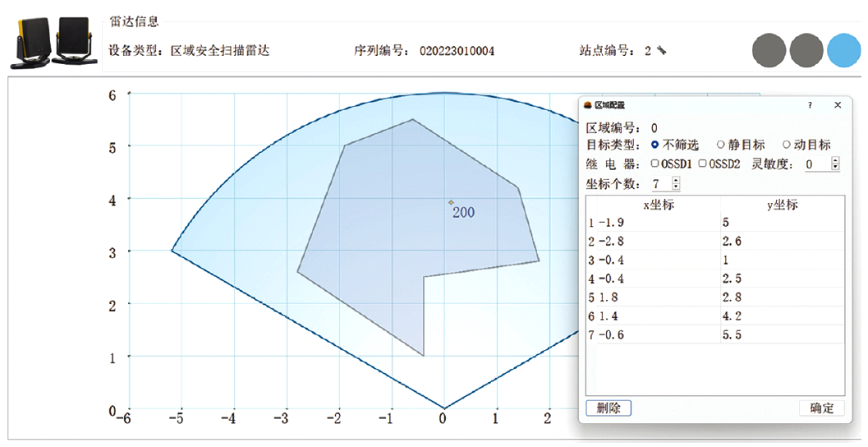Click the 200 target point marker in plot
Screen dimensions: 868x447
pos(451,201)
